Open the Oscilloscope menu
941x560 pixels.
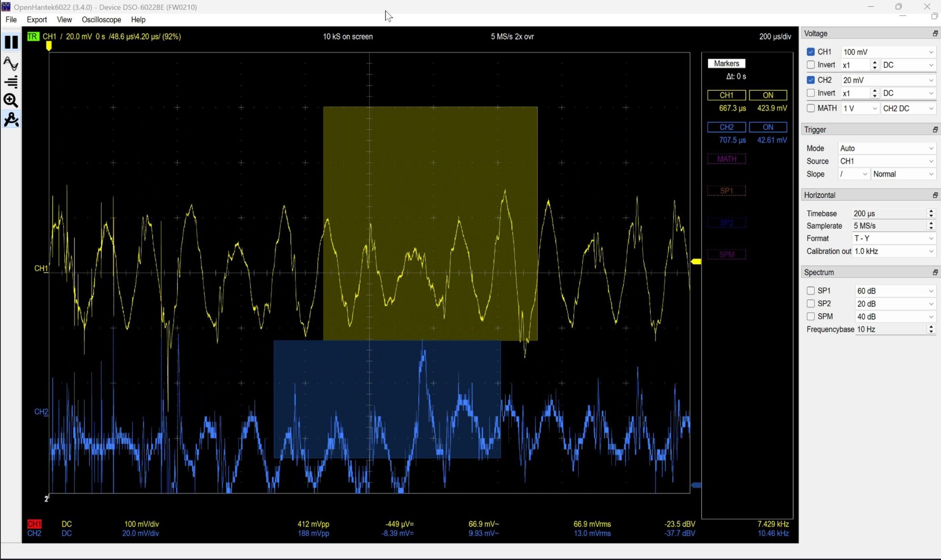[x=101, y=20]
